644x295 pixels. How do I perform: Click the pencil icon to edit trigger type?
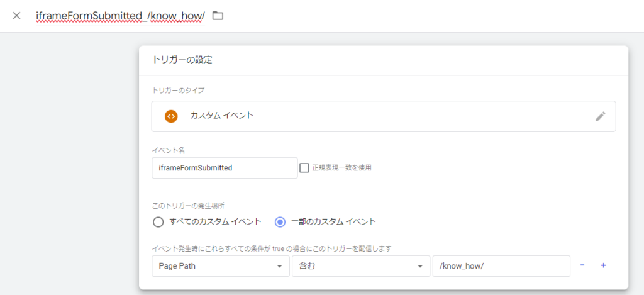tap(600, 116)
